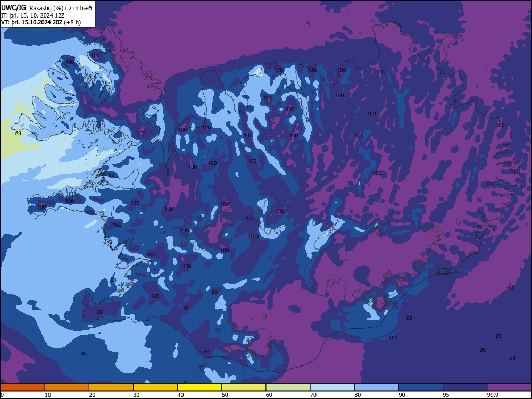Click the legend tick label '80'
Viewport: 532px width, 399px height.
(358, 395)
